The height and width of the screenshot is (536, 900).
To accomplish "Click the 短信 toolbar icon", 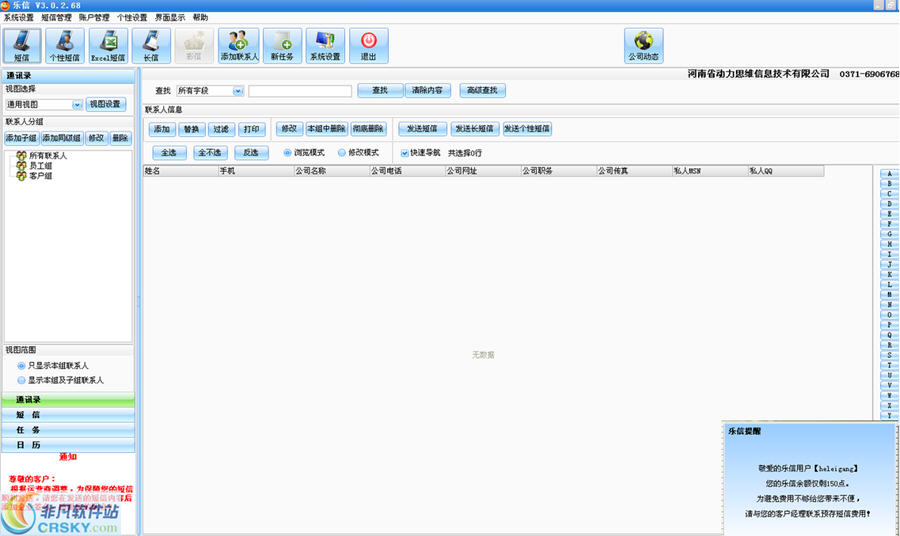I will pyautogui.click(x=22, y=45).
